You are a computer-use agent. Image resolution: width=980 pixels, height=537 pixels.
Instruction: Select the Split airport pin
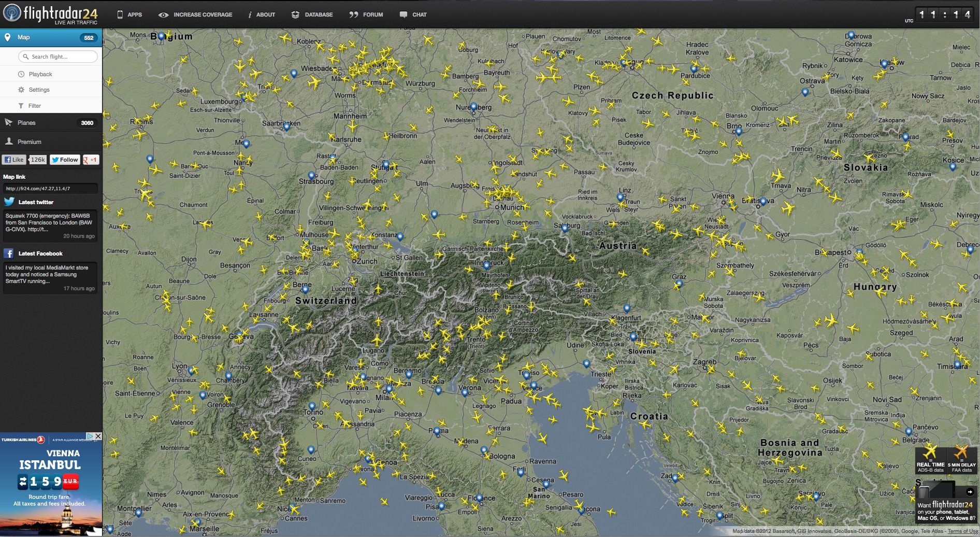coord(719,516)
